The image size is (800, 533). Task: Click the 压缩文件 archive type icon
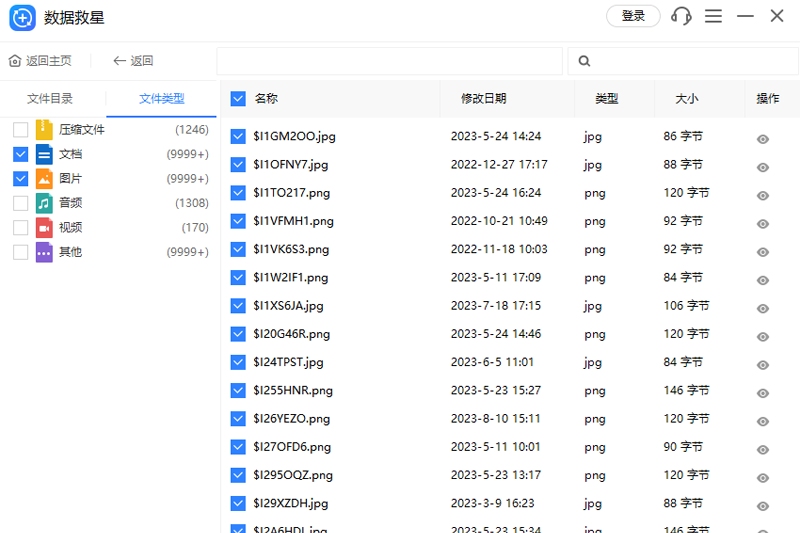(44, 130)
